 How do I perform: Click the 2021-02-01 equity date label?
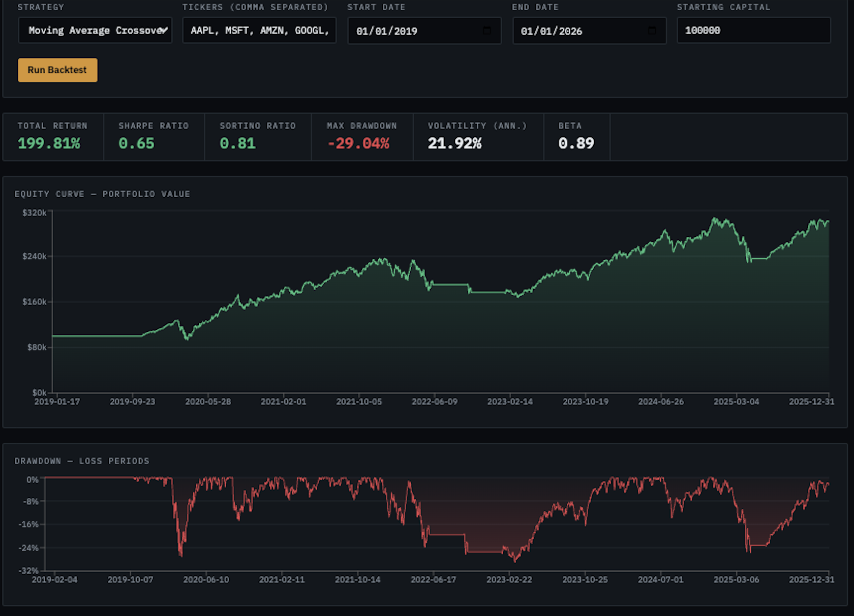[284, 402]
